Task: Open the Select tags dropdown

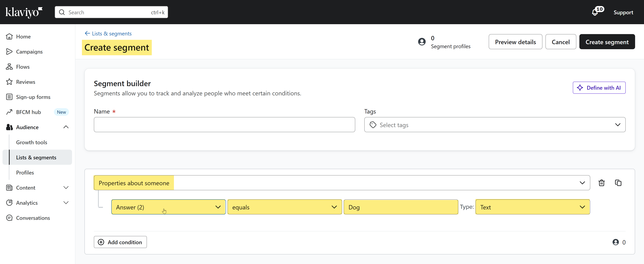Action: point(495,125)
